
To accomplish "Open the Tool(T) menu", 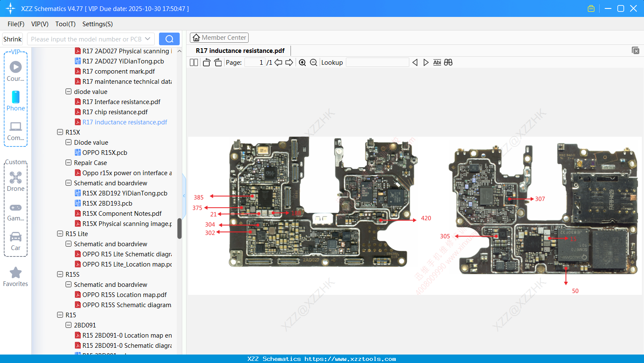I will (x=65, y=24).
